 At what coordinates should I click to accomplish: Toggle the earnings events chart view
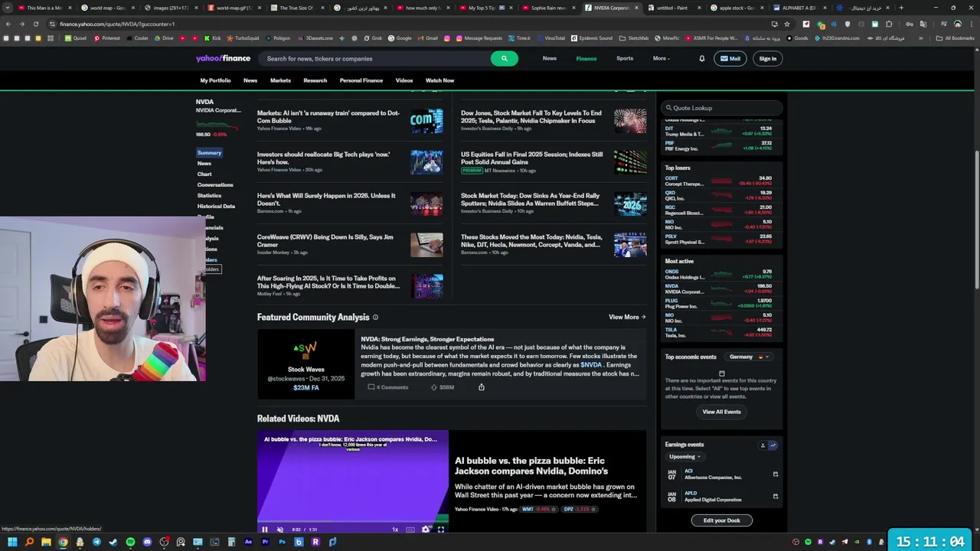773,445
